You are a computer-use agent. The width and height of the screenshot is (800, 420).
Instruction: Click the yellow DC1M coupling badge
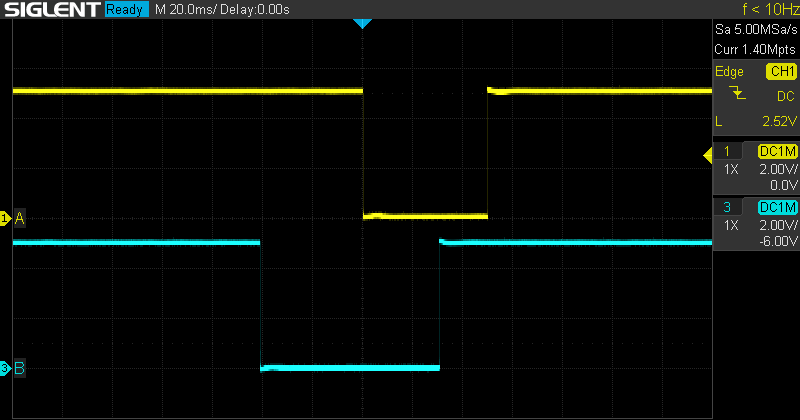pyautogui.click(x=777, y=151)
